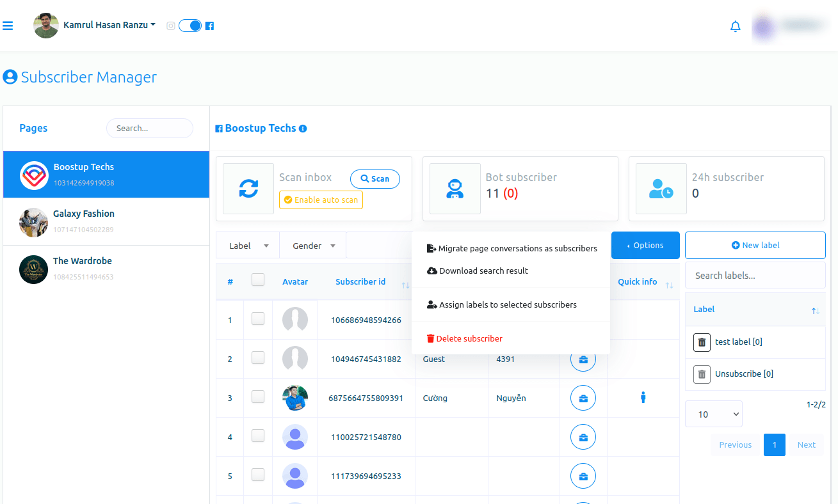This screenshot has width=838, height=504.
Task: Check the checkbox for subscriber 106686948594266
Action: coord(258,319)
